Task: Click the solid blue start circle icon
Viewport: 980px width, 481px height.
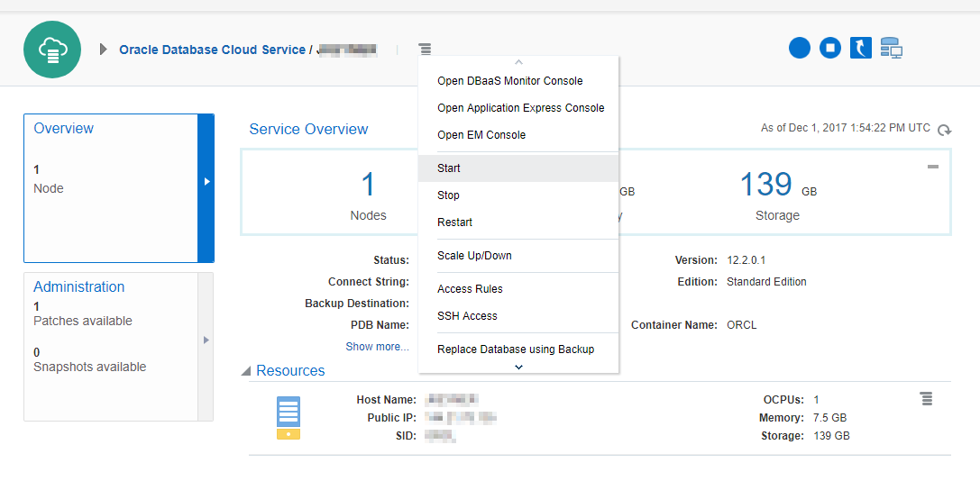Action: [800, 48]
